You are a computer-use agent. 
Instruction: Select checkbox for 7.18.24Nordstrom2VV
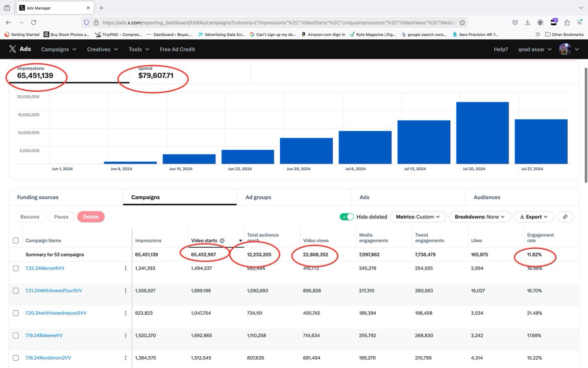coord(16,358)
